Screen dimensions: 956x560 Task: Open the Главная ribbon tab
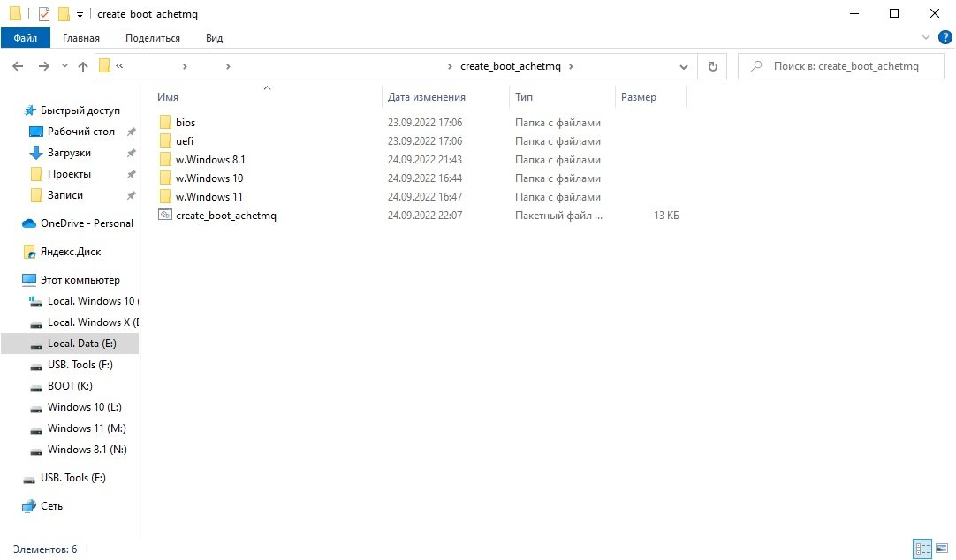pyautogui.click(x=81, y=38)
